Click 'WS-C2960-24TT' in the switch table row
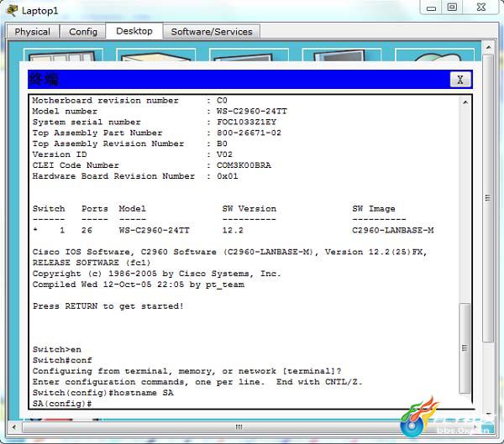 click(x=155, y=230)
